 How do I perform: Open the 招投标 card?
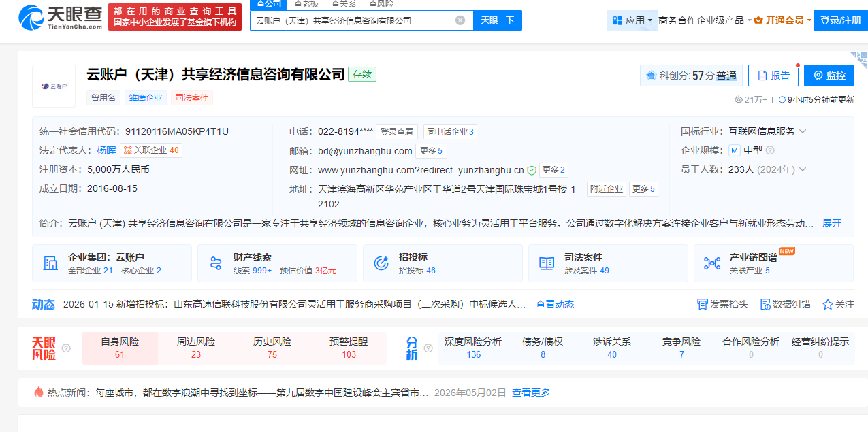(443, 263)
